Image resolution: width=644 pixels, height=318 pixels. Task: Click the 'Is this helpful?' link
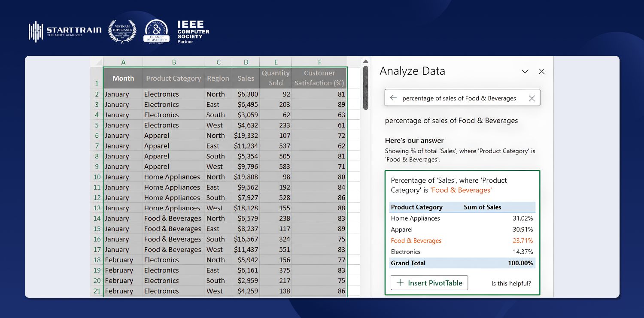511,283
